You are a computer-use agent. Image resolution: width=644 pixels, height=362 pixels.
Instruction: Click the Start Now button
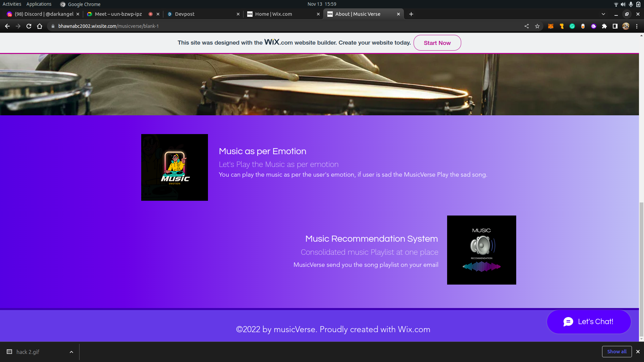click(x=437, y=43)
